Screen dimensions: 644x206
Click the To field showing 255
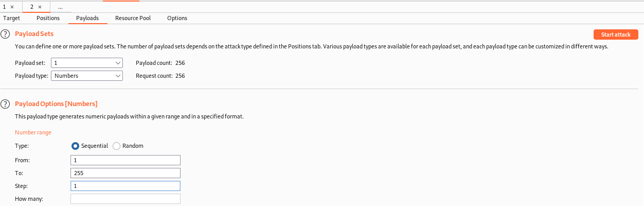tap(126, 173)
